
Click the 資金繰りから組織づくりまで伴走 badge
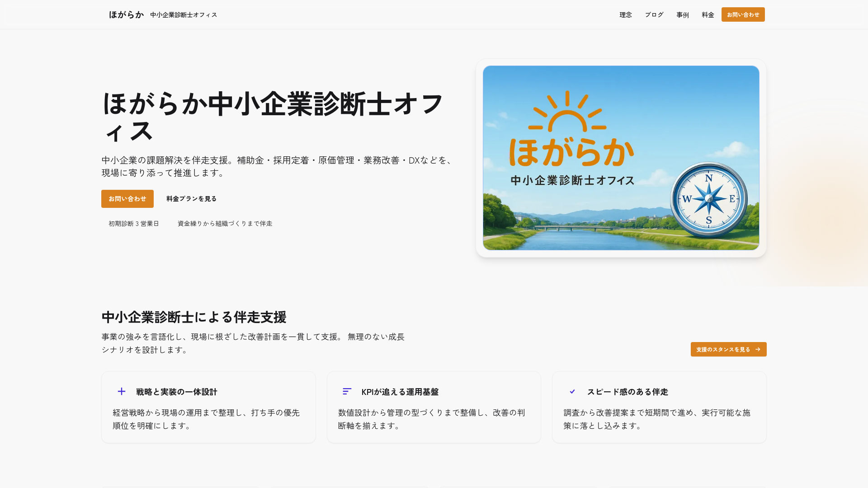point(225,224)
